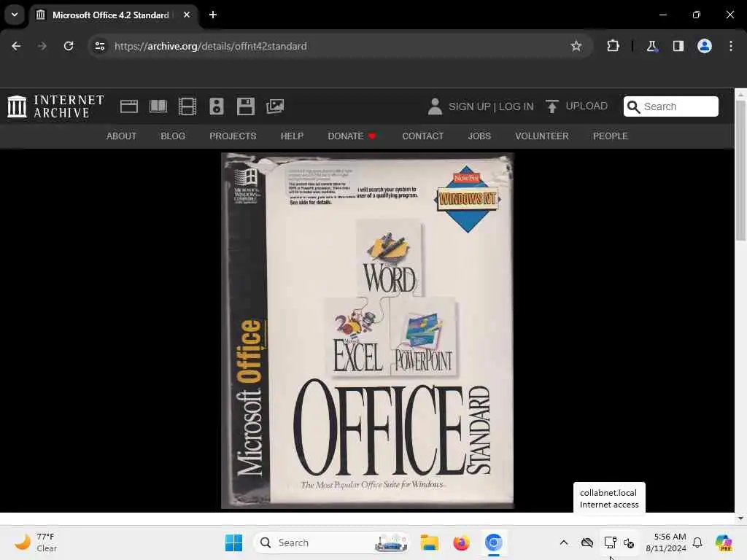Screen dimensions: 747x560
Task: Open the Images icon in Archive nav
Action: [275, 106]
